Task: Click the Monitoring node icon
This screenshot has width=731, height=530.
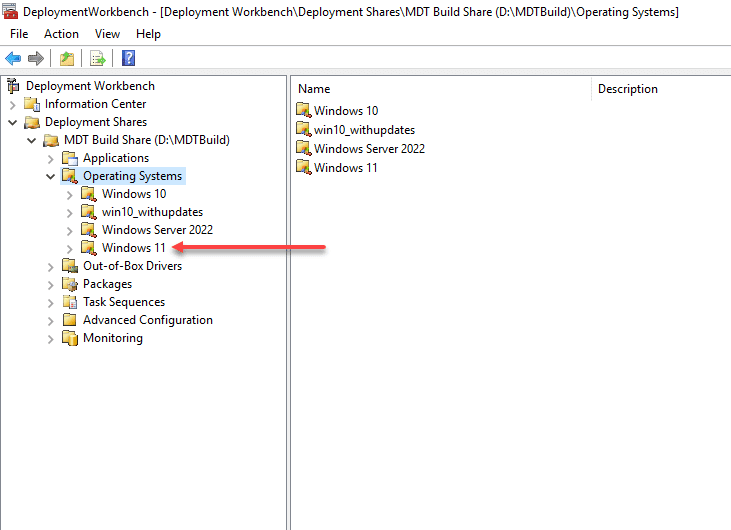Action: point(70,338)
